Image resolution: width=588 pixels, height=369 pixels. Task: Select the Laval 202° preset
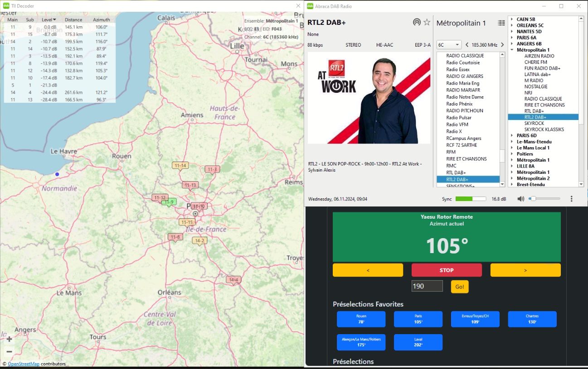(x=418, y=342)
